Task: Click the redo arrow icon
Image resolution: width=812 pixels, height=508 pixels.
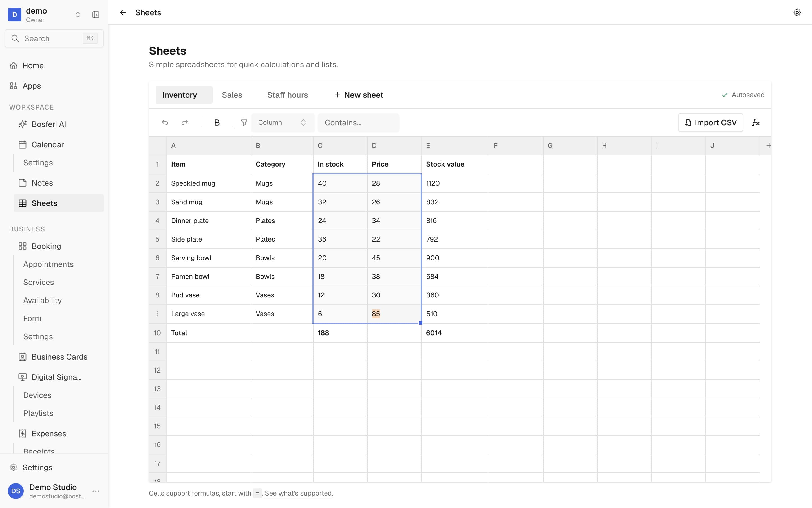Action: tap(185, 123)
